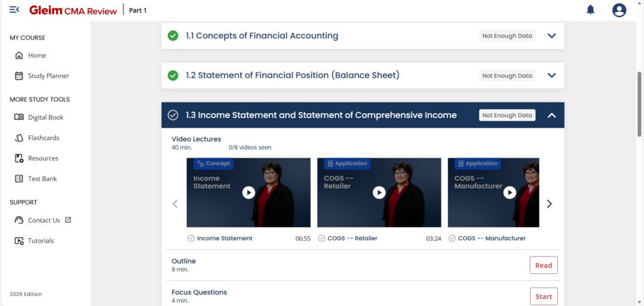
Task: Click the Flashcards icon in sidebar
Action: point(19,138)
